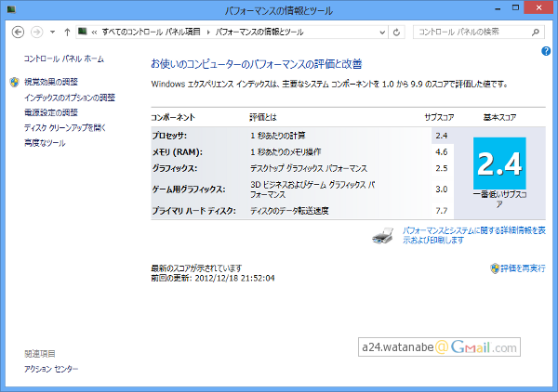Click the ゲーム用グラフィックス: row label
This screenshot has width=558, height=392.
189,189
